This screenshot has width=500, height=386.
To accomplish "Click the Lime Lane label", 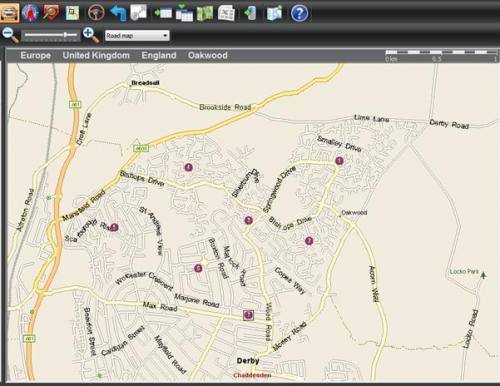I will pos(371,118).
